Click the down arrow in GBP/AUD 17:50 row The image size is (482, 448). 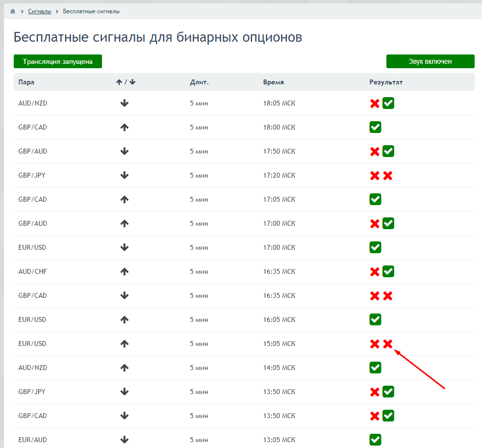pyautogui.click(x=124, y=151)
